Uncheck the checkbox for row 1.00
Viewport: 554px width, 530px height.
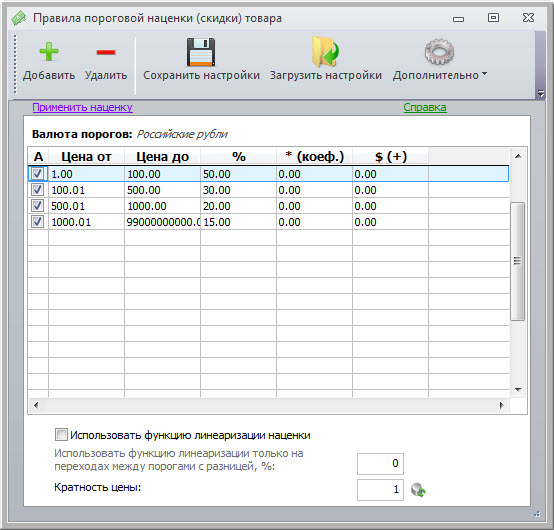click(37, 174)
